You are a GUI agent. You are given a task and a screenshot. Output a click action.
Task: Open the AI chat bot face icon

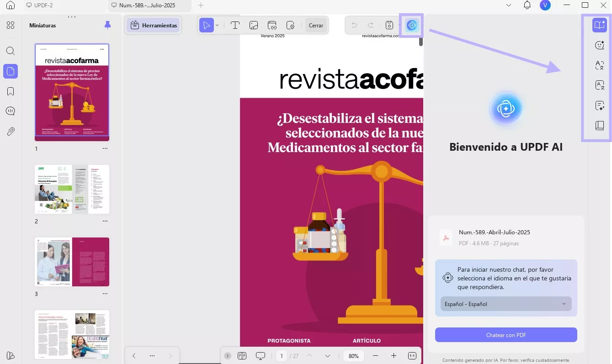pyautogui.click(x=600, y=45)
